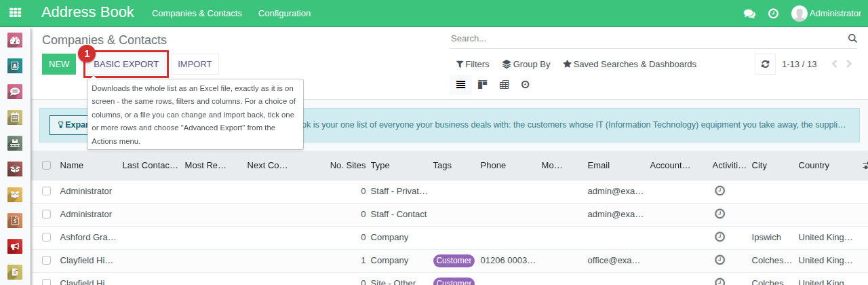868x285 pixels.
Task: Click the pager 1-13 / 13 counter
Action: (800, 64)
